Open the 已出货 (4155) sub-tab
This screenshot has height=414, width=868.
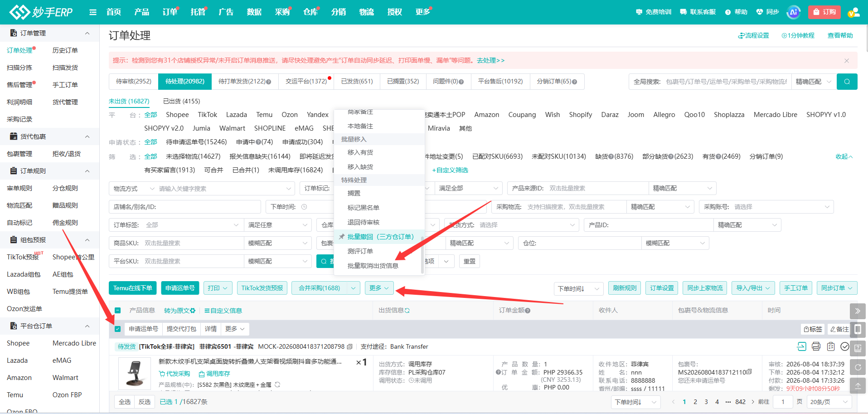coord(181,101)
